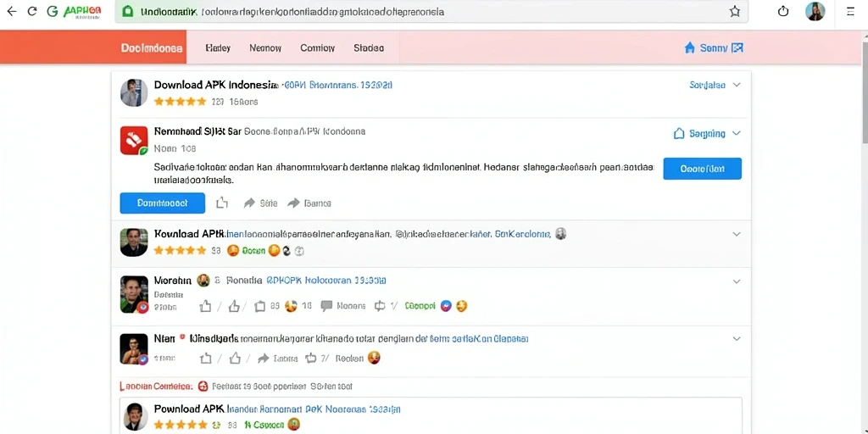Like the Nemohaad post with thumbs-up icon
This screenshot has width=868, height=434.
(x=222, y=203)
